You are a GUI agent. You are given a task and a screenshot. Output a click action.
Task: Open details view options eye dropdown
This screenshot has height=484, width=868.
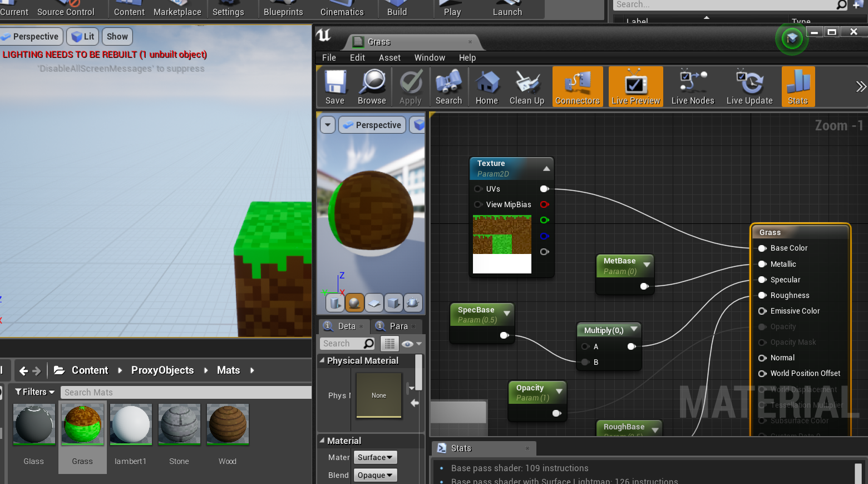click(412, 344)
